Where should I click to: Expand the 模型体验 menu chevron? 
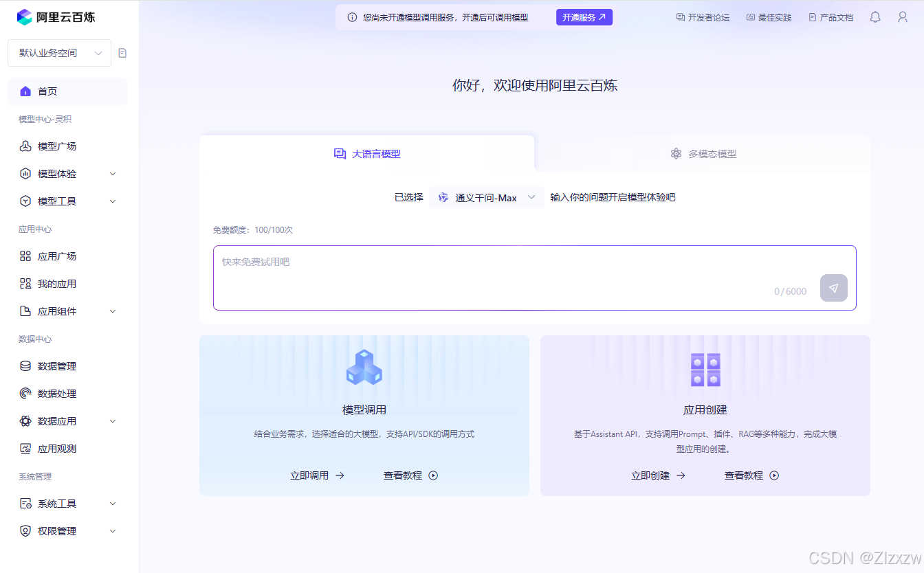(x=113, y=174)
